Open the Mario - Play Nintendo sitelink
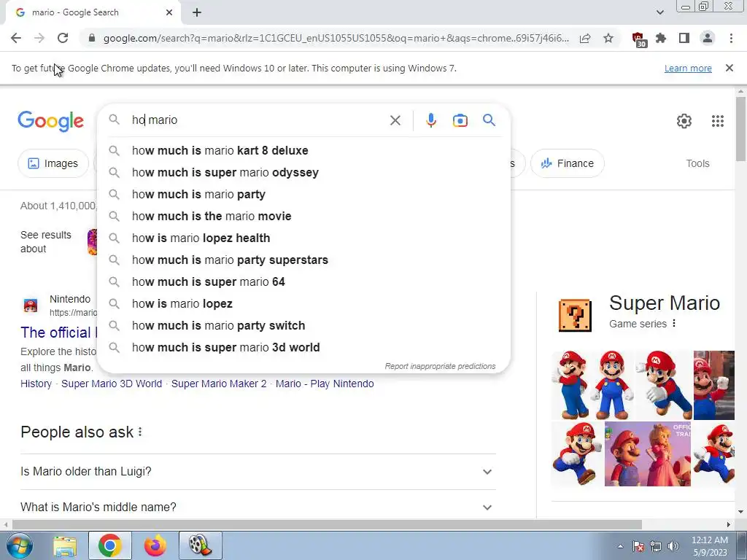The image size is (747, 560). pyautogui.click(x=325, y=384)
